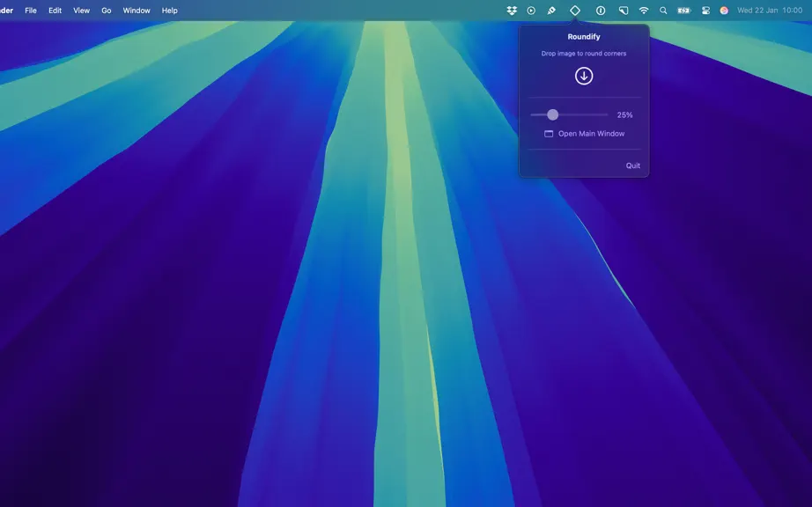
Task: Open Spotlight search magnifier
Action: pyautogui.click(x=663, y=11)
